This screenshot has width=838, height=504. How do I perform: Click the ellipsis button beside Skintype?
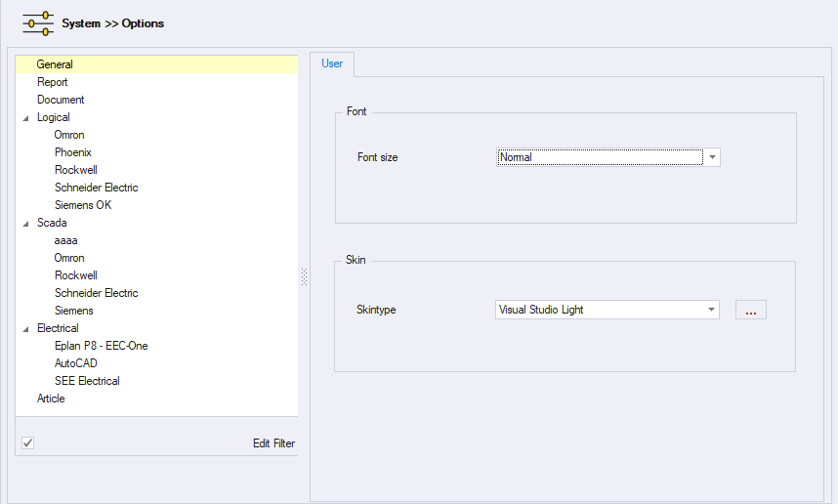tap(750, 311)
